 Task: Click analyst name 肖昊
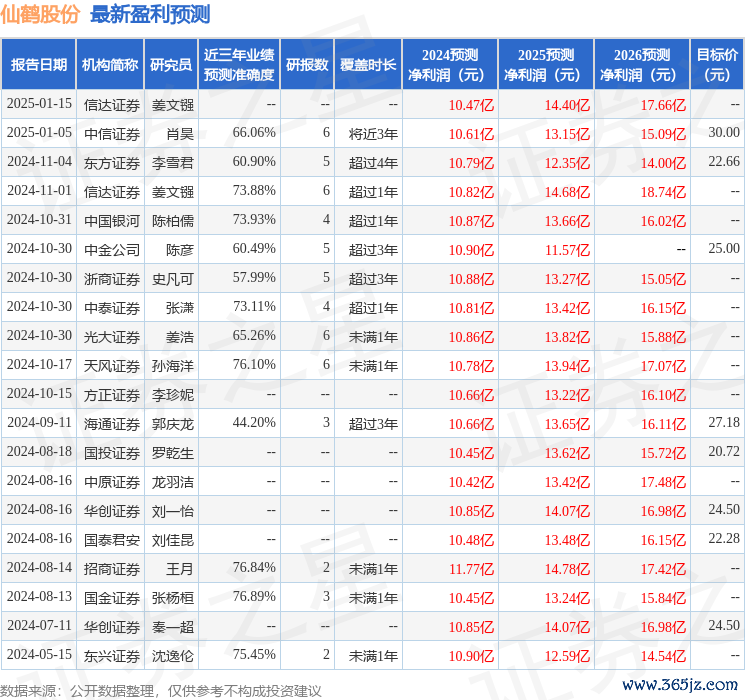[x=180, y=134]
